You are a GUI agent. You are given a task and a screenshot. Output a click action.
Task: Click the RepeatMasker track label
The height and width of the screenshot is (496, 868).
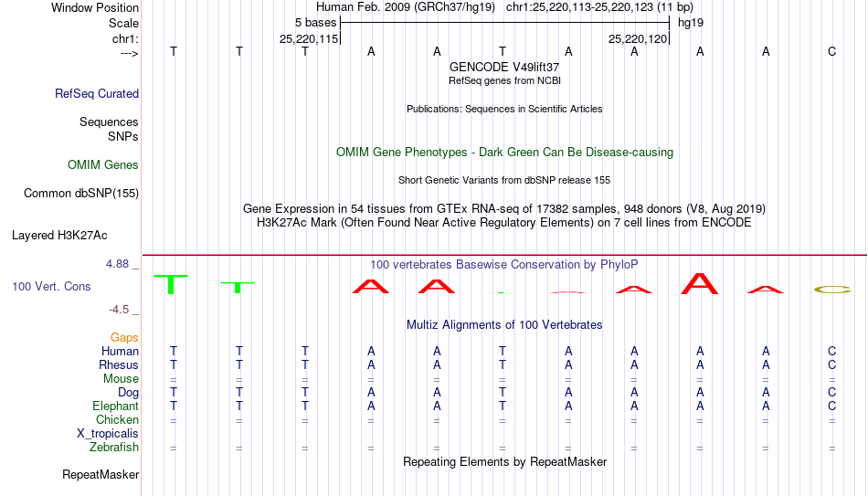(x=101, y=474)
